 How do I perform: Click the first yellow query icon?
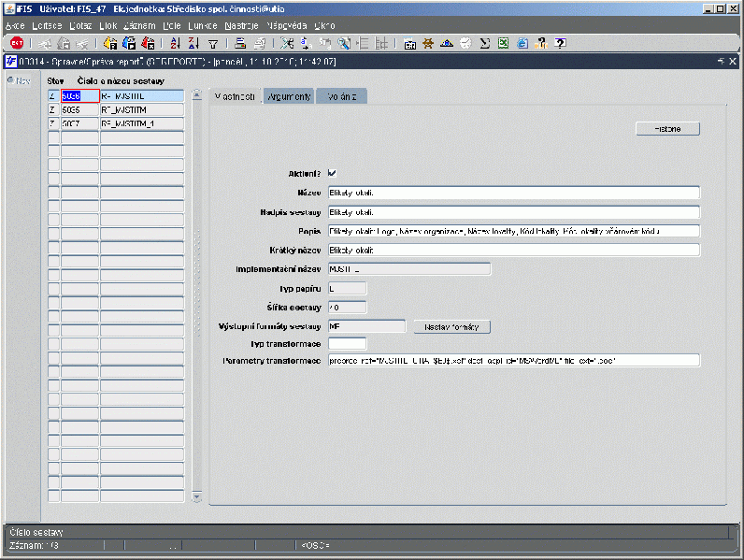pyautogui.click(x=110, y=43)
